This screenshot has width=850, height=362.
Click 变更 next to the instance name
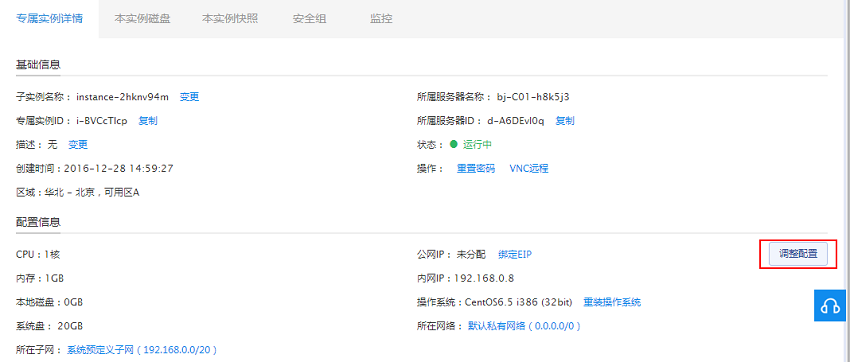pyautogui.click(x=189, y=97)
